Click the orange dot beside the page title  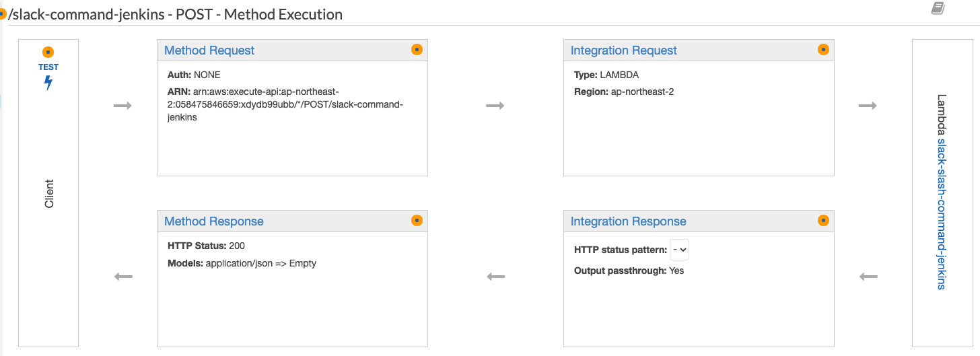click(3, 13)
